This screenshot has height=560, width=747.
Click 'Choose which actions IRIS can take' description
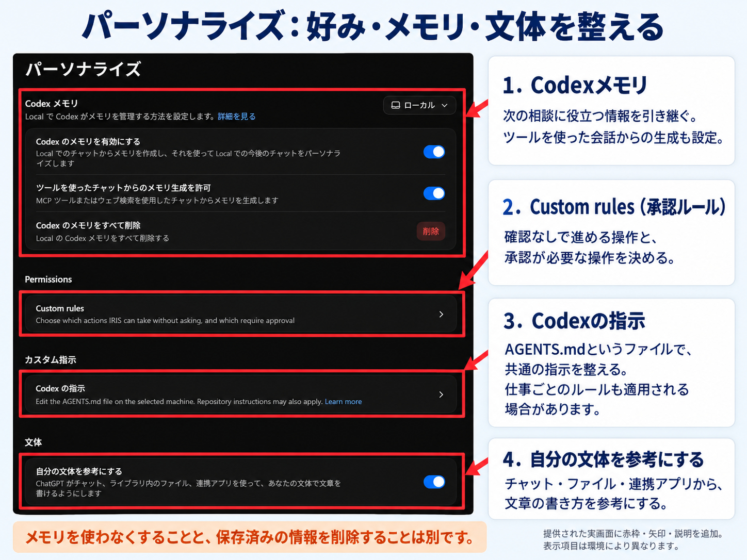click(165, 321)
